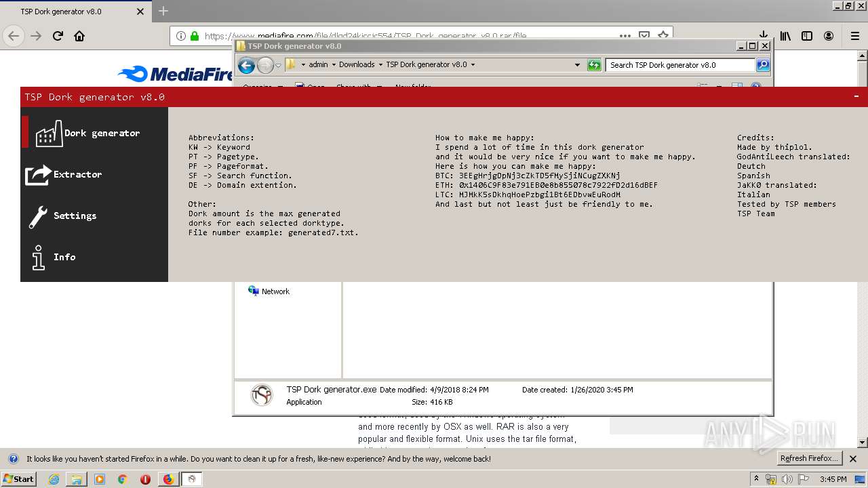Minimize the TSP Dork generator red window

[856, 97]
